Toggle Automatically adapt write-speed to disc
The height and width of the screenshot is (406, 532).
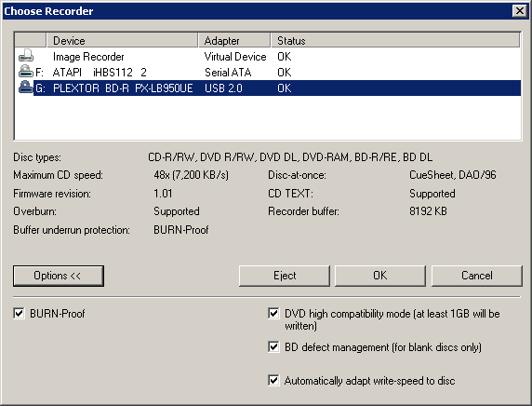click(273, 380)
